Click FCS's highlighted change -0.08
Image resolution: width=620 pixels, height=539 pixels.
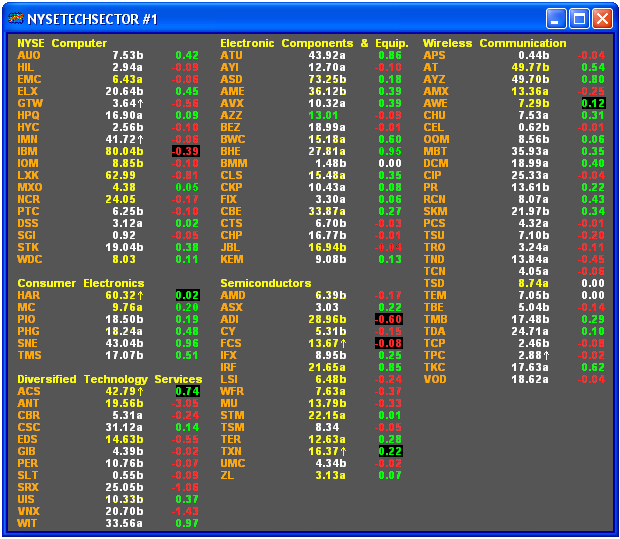(x=389, y=343)
